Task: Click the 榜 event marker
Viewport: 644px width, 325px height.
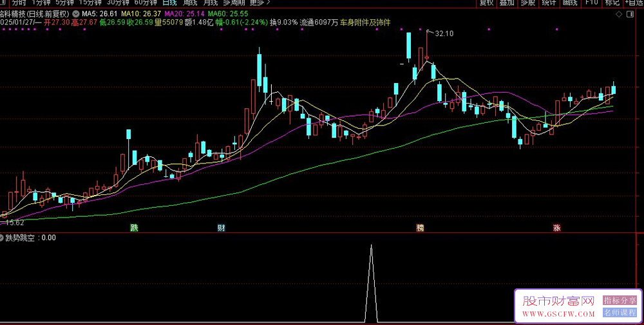Action: (x=420, y=228)
